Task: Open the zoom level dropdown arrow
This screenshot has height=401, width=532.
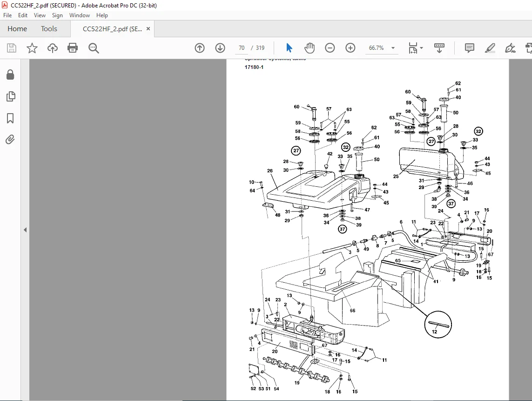Action: 393,48
